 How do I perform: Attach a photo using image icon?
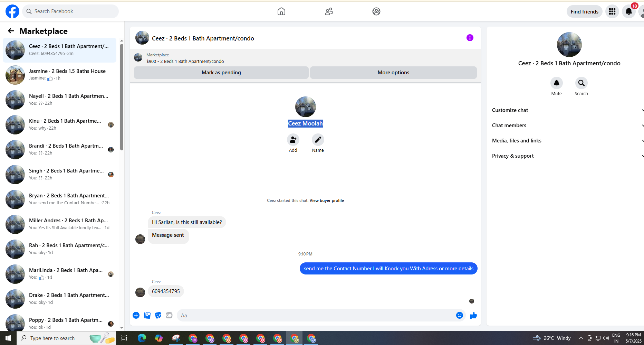[x=147, y=315]
